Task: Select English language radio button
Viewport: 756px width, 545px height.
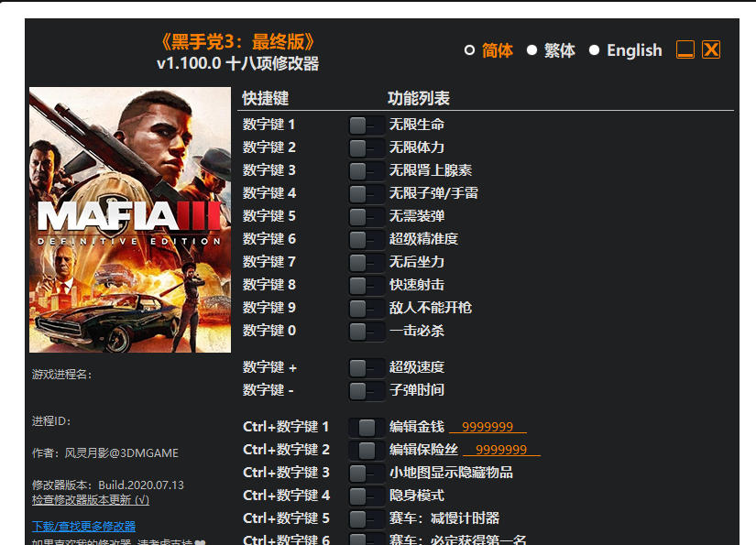Action: (594, 50)
